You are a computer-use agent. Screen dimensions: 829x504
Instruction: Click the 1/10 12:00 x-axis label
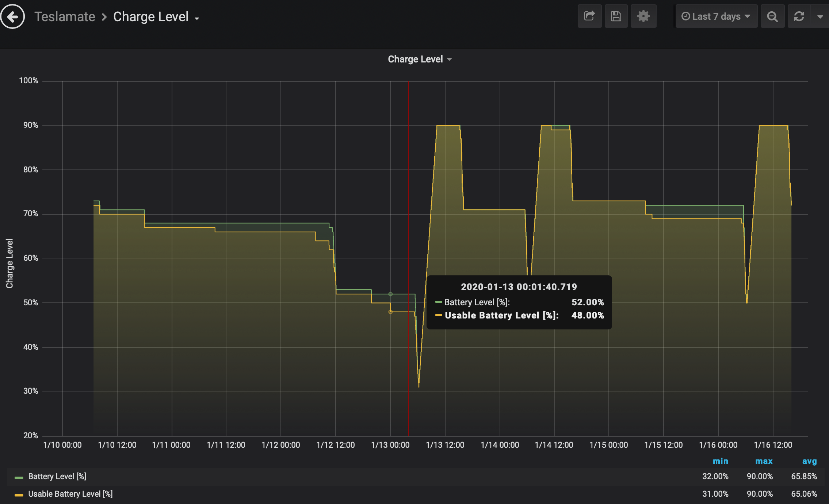117,445
